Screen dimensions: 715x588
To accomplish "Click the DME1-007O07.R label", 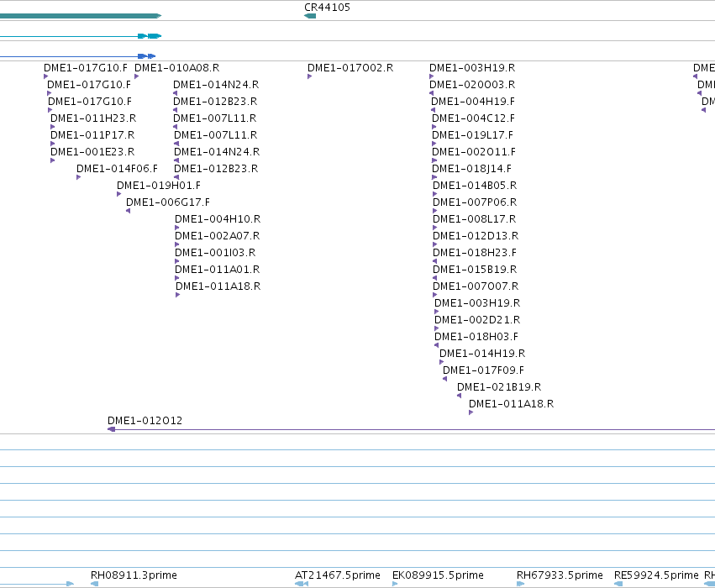I will (476, 286).
